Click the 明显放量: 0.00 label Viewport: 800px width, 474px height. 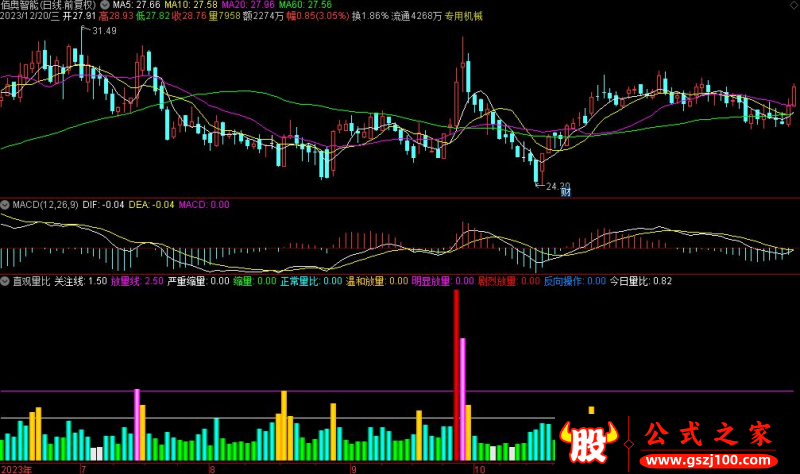point(443,281)
